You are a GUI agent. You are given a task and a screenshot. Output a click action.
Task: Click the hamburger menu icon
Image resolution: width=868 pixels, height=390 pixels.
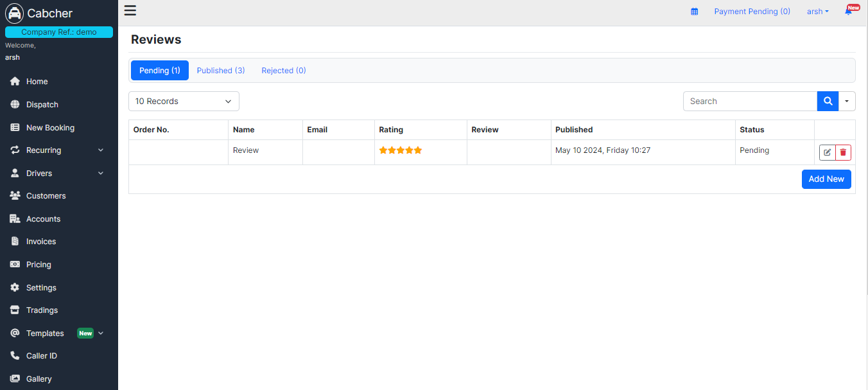(x=130, y=10)
